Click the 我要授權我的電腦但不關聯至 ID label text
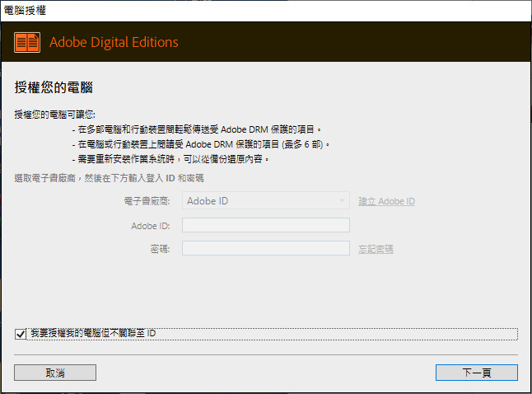The image size is (532, 394). pyautogui.click(x=93, y=334)
